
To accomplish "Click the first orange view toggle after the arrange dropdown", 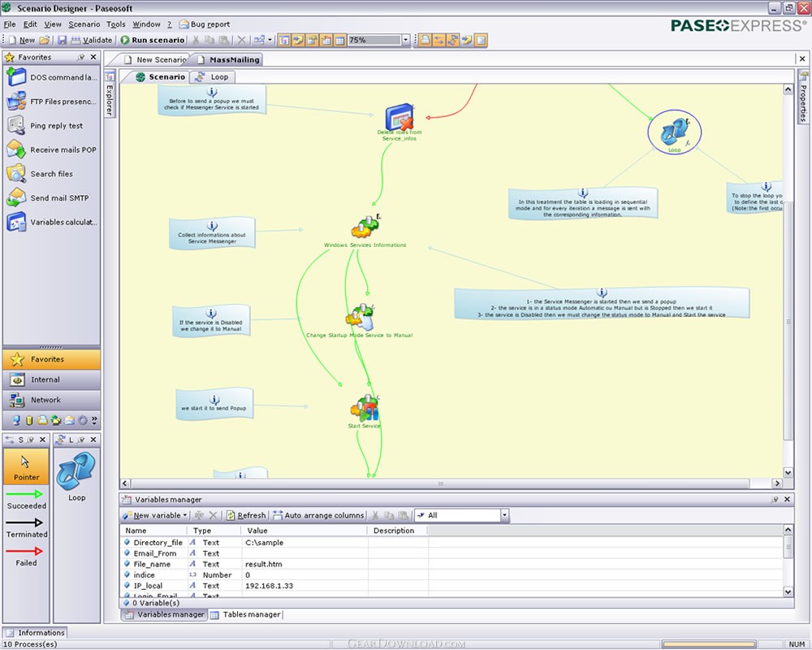I will [283, 40].
